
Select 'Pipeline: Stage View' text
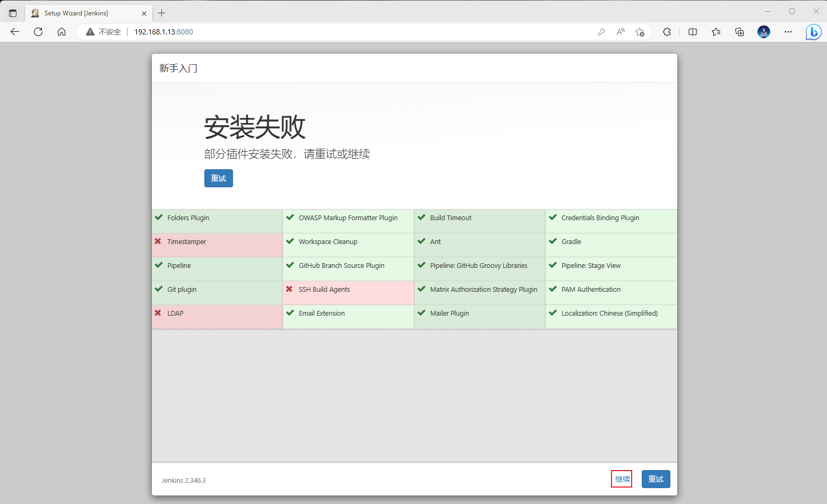591,266
